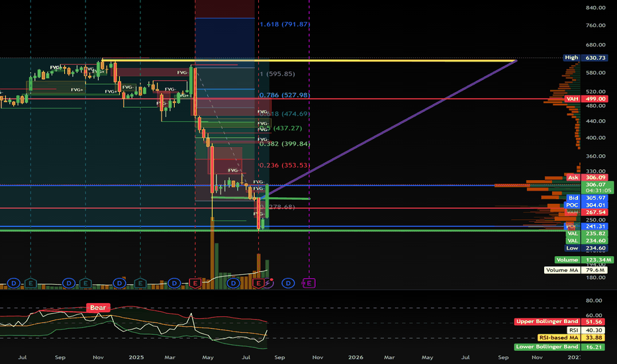Click the Low 234.60 price label
The image size is (617, 364).
[x=587, y=248]
